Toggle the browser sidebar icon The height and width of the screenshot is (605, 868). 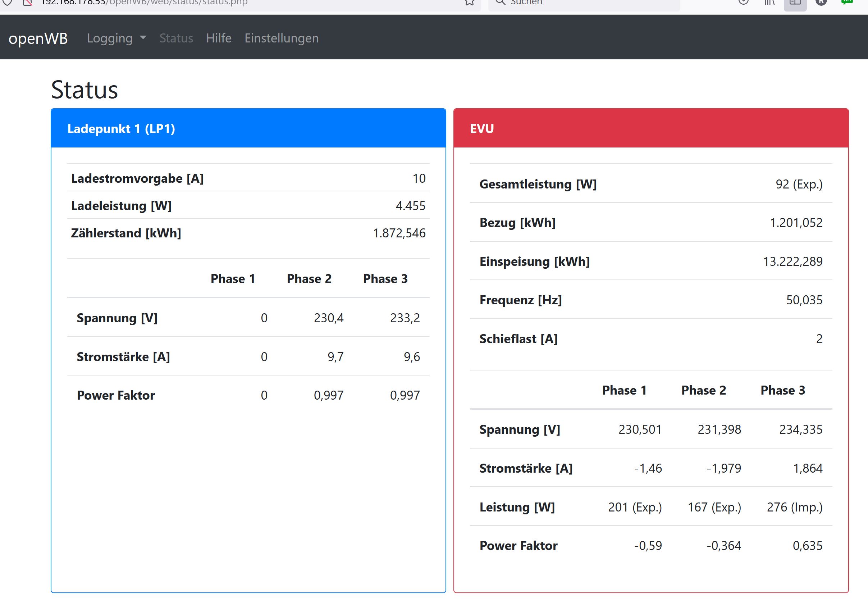(795, 3)
